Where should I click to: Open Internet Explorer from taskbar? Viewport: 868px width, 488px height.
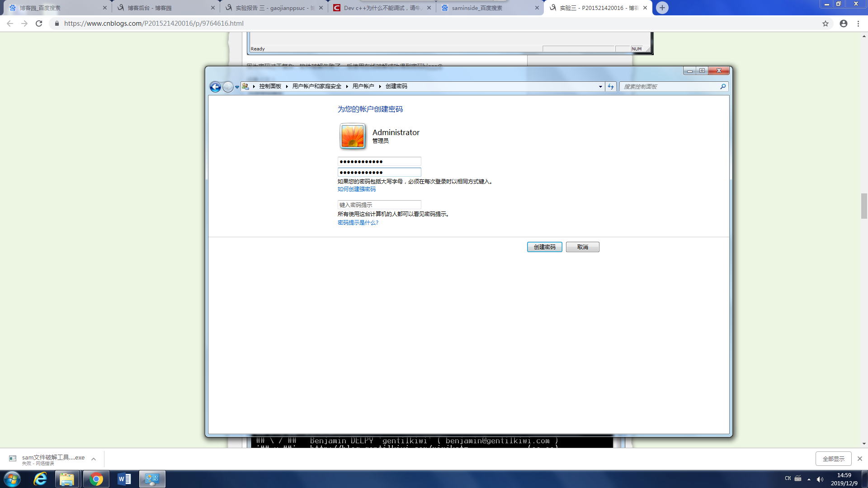[x=40, y=479]
